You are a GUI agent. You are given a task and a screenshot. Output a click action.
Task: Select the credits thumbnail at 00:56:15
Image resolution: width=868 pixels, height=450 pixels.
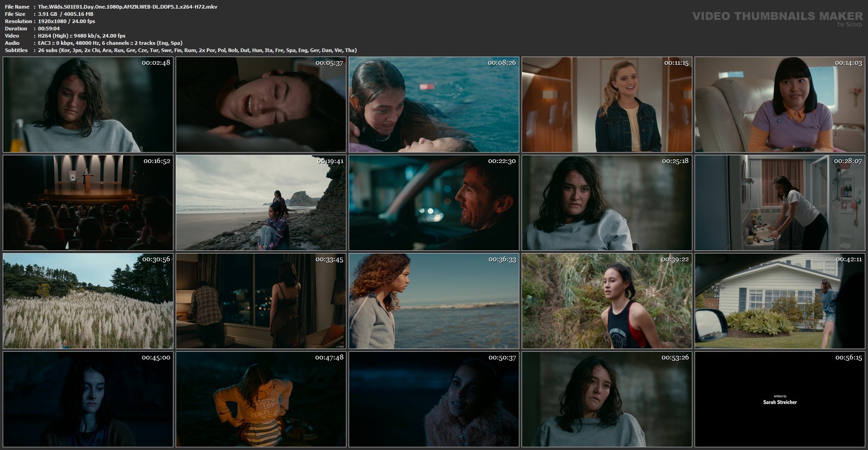click(x=780, y=399)
